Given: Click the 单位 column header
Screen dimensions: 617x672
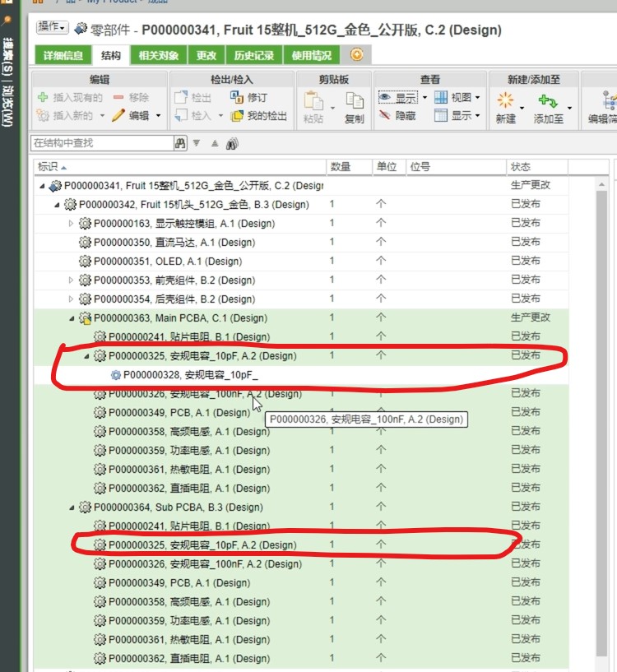Looking at the screenshot, I should click(389, 167).
